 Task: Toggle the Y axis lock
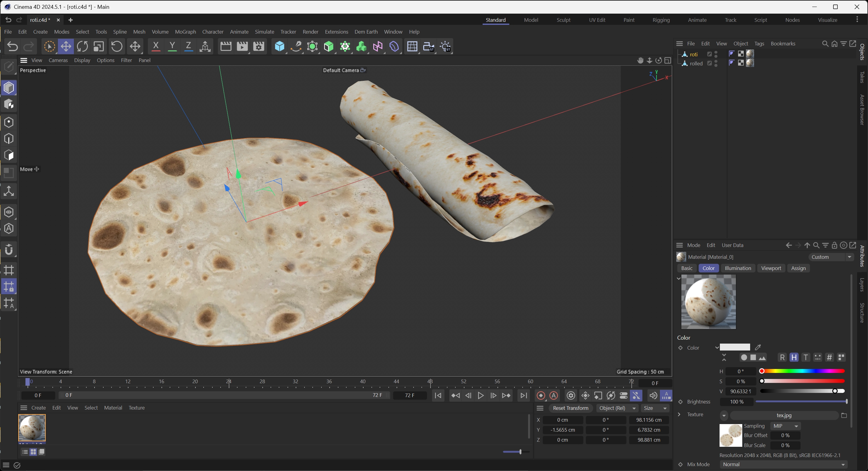pos(172,46)
